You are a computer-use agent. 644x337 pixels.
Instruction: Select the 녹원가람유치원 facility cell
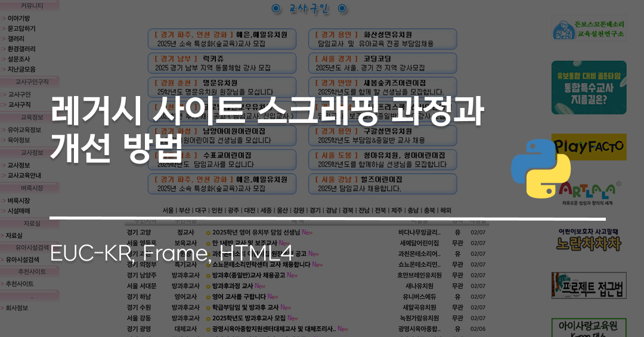coord(419,318)
